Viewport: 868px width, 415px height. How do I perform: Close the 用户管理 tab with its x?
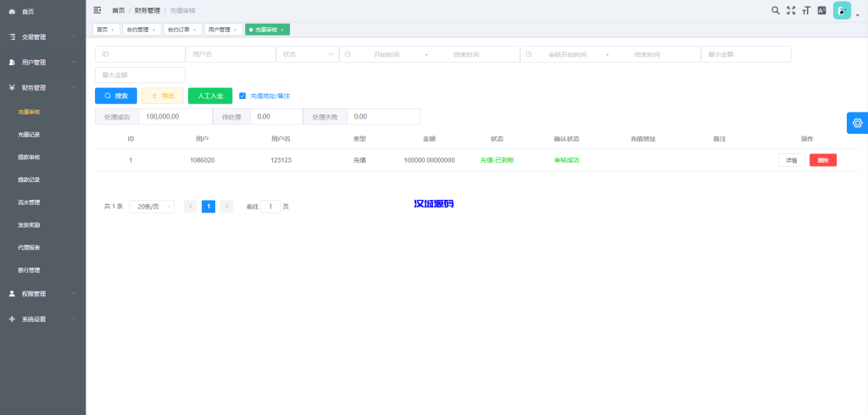(x=236, y=30)
